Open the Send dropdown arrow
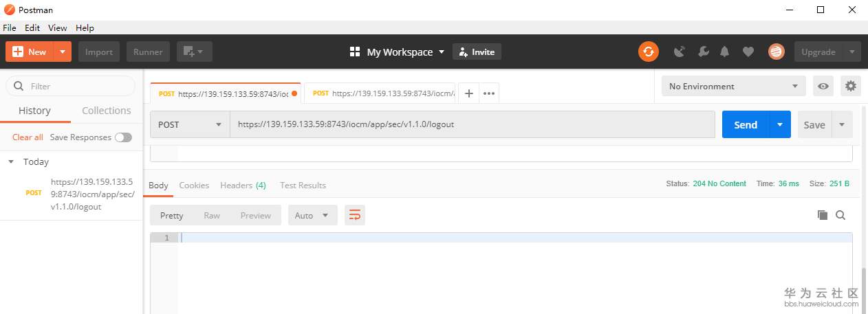The height and width of the screenshot is (314, 868). (x=780, y=124)
